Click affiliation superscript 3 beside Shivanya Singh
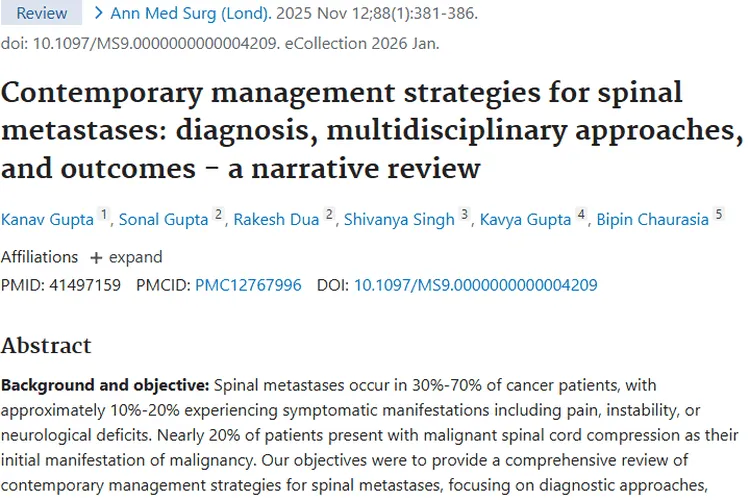 coord(464,216)
